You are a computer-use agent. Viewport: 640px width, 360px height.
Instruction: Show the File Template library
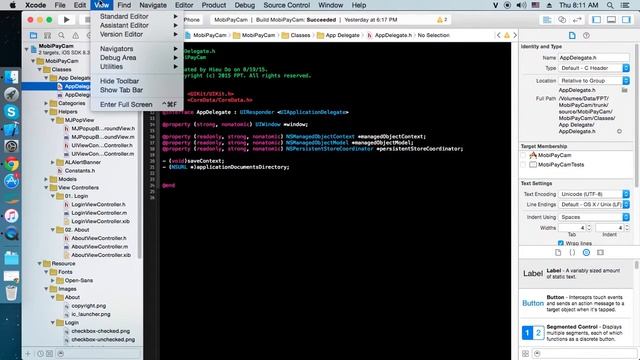point(558,253)
